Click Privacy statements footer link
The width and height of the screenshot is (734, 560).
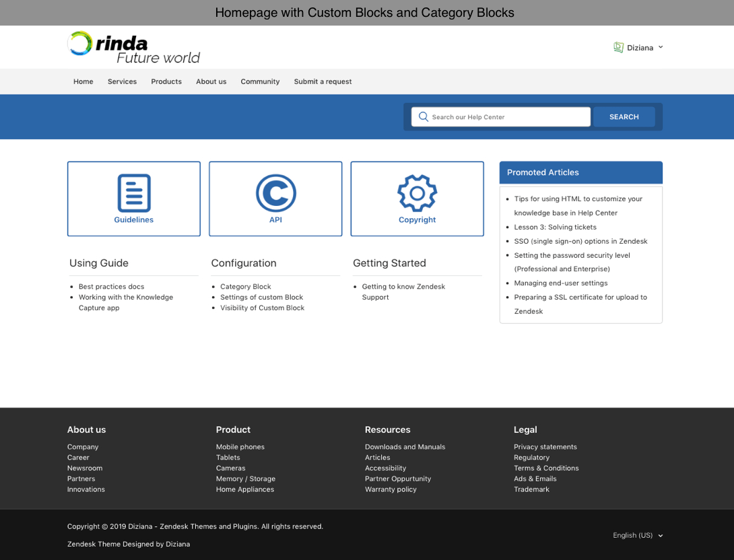coord(545,447)
